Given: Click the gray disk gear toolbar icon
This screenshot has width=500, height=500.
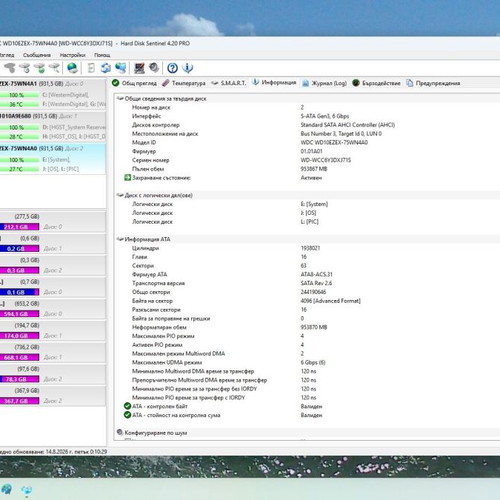Looking at the screenshot, I should [x=154, y=68].
